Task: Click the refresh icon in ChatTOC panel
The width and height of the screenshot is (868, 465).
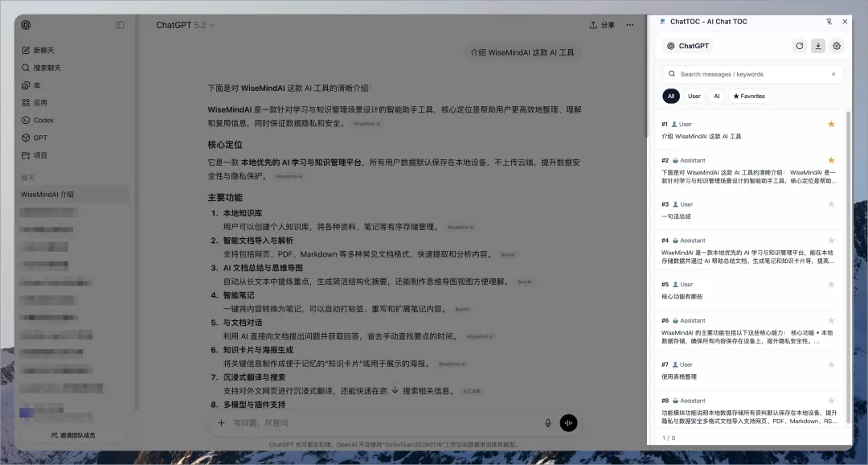Action: point(799,46)
